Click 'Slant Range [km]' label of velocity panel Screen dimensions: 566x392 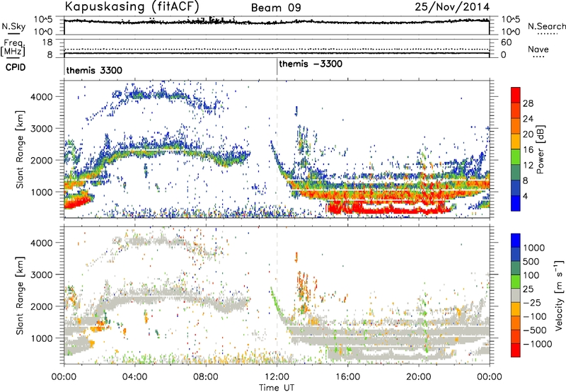[x=20, y=296]
